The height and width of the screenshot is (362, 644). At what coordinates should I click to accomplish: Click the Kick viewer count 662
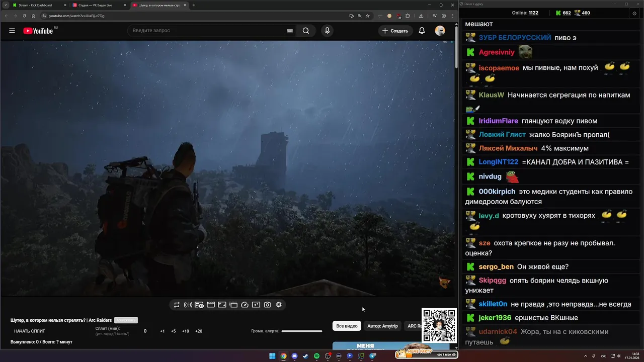[563, 13]
